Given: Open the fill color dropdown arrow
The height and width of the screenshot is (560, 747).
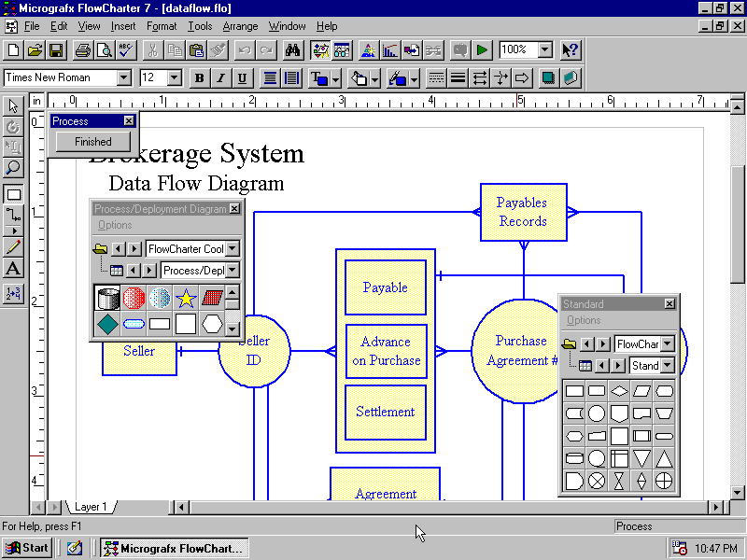Looking at the screenshot, I should 375,78.
